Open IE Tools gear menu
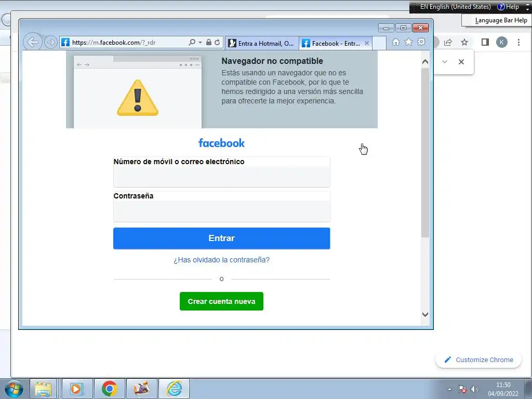The image size is (532, 399). pos(421,42)
